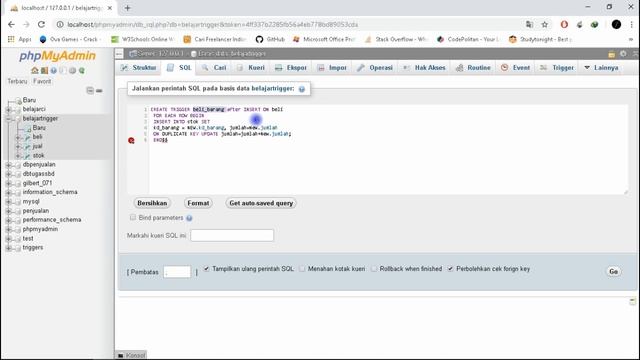Expand the information_schema database node
The image size is (640, 360).
point(9,192)
